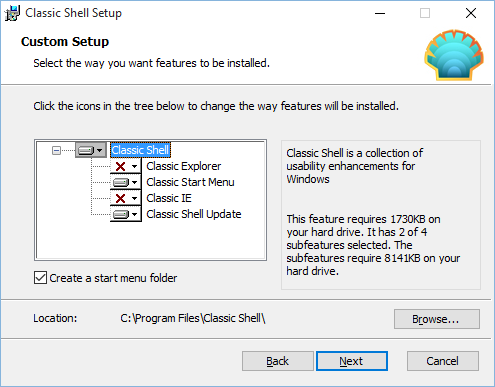This screenshot has height=387, width=495.
Task: Click the installer icon in the title bar
Action: click(13, 13)
